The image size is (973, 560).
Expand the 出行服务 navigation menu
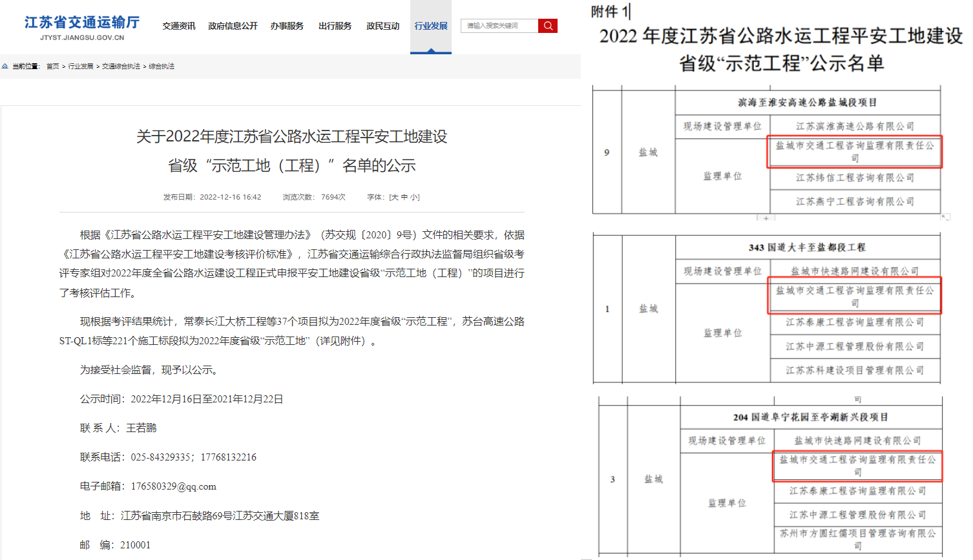335,26
